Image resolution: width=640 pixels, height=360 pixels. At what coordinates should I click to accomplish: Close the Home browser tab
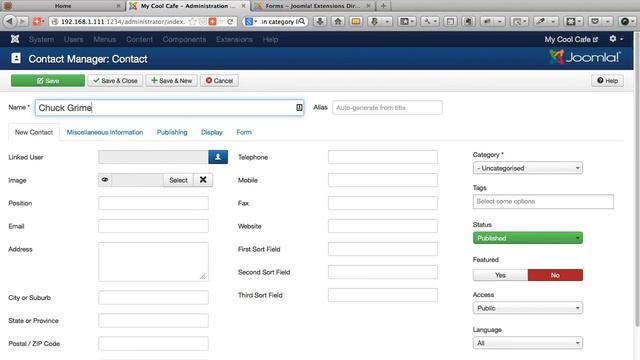click(118, 6)
